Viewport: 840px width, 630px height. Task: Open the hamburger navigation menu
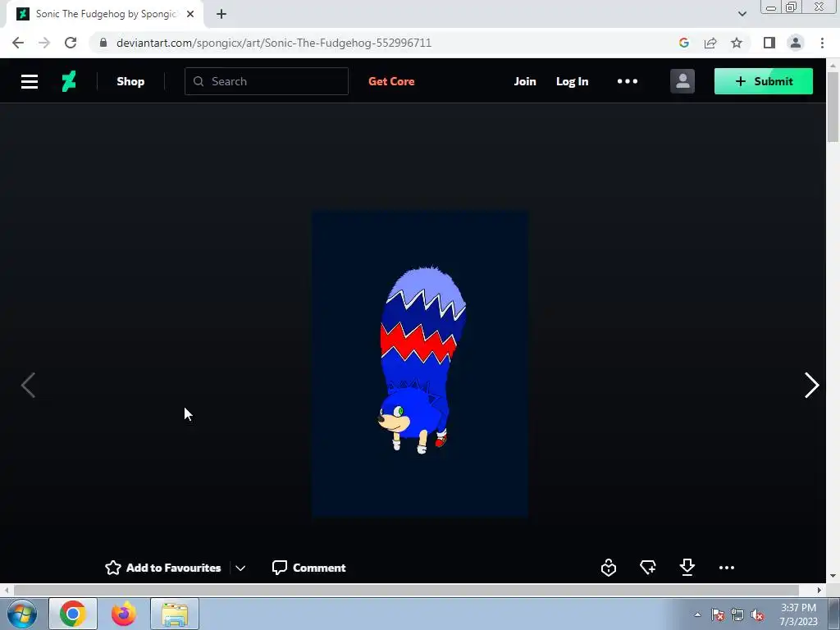[x=30, y=81]
